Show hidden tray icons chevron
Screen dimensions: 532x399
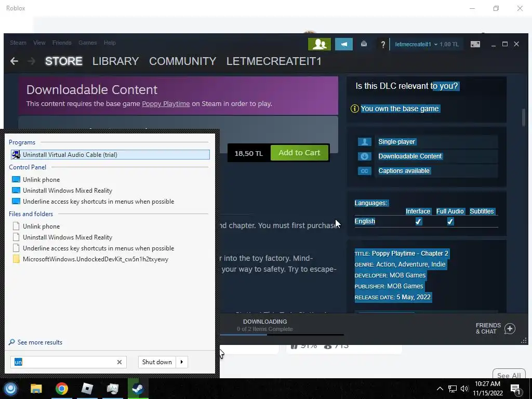(x=440, y=389)
